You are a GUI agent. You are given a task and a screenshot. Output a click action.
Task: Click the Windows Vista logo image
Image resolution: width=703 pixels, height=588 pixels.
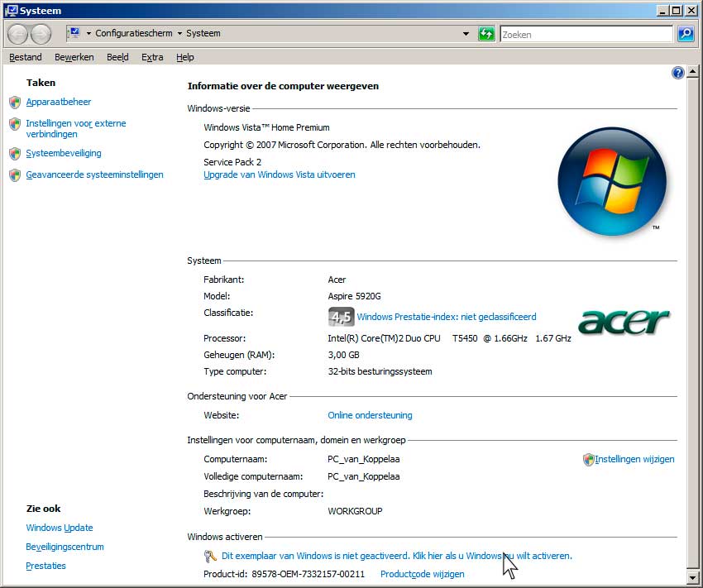[x=612, y=179]
